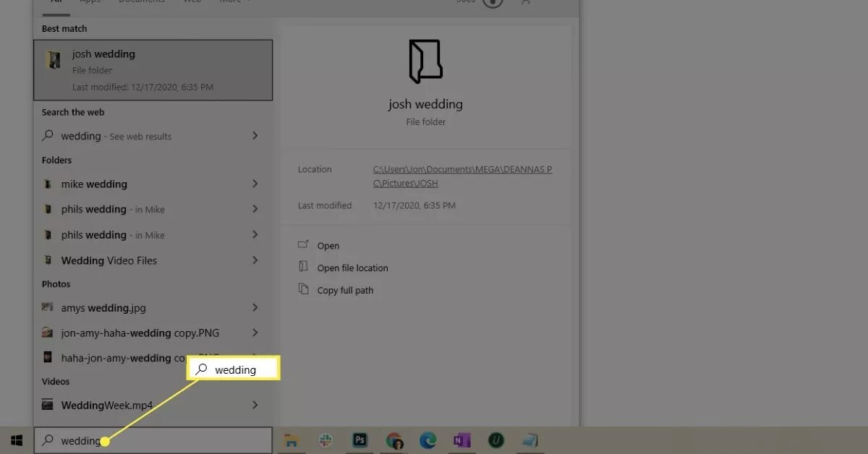Expand the Wedding Video Files arrow
The width and height of the screenshot is (868, 454).
click(x=255, y=260)
